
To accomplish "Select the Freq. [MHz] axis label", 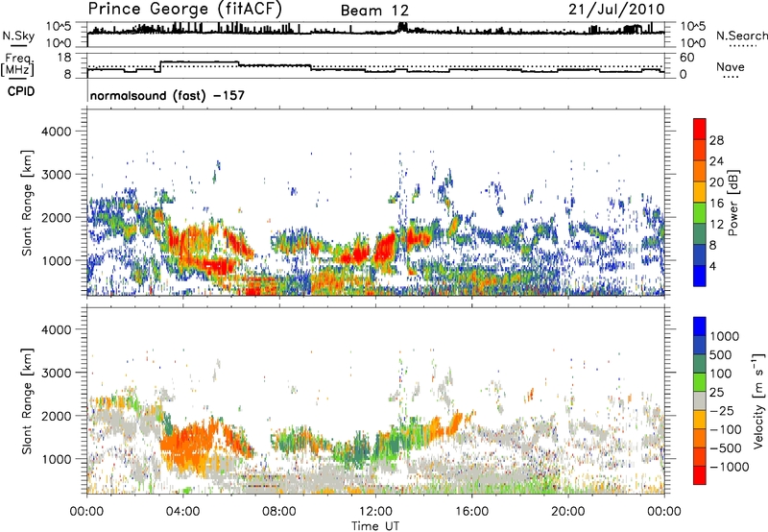I will pyautogui.click(x=17, y=65).
